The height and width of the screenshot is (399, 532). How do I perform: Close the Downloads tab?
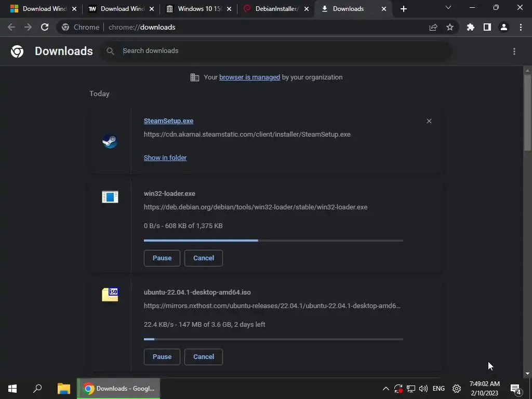[384, 9]
